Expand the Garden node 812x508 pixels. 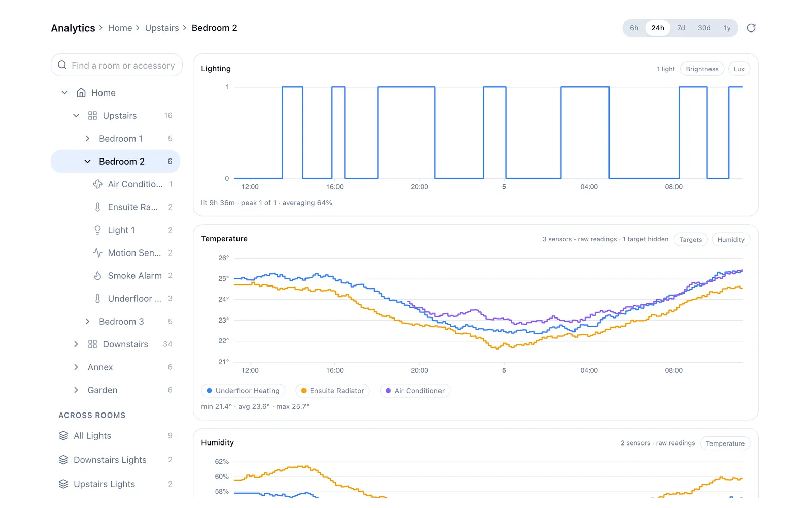click(76, 390)
